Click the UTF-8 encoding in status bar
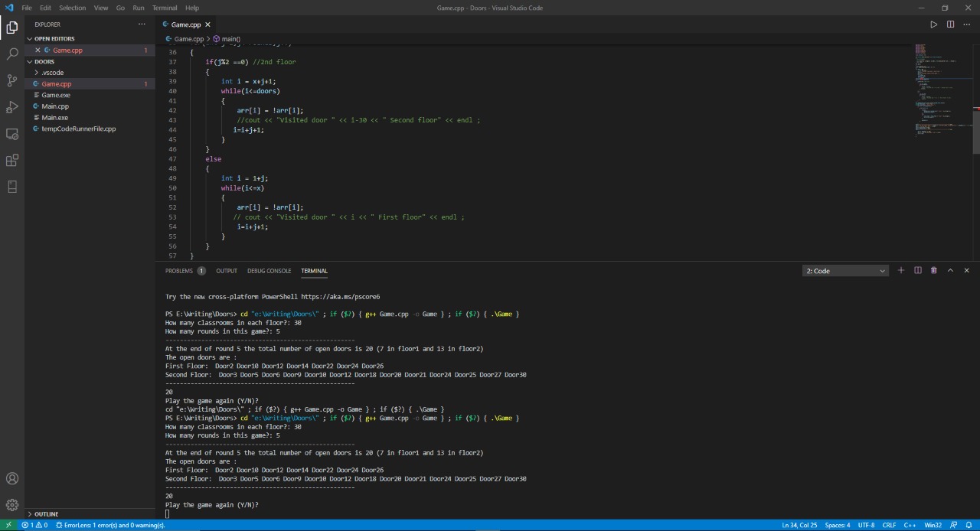The height and width of the screenshot is (531, 980). coord(866,525)
